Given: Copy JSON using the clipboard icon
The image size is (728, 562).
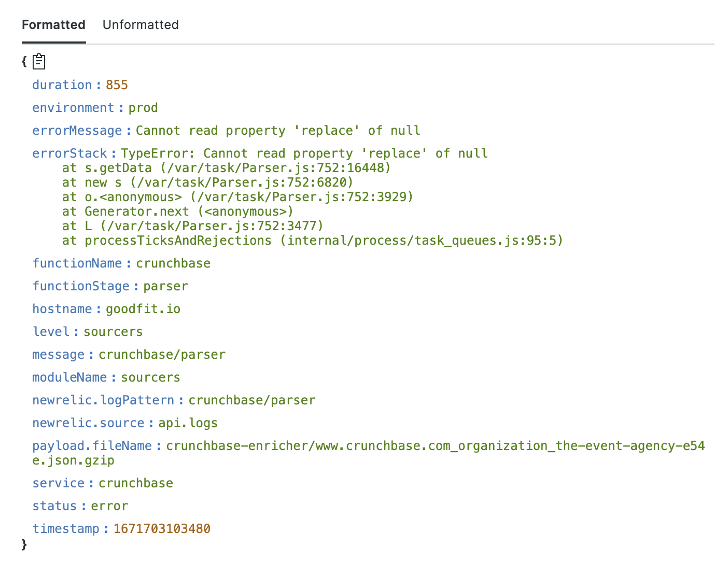Looking at the screenshot, I should click(x=39, y=62).
